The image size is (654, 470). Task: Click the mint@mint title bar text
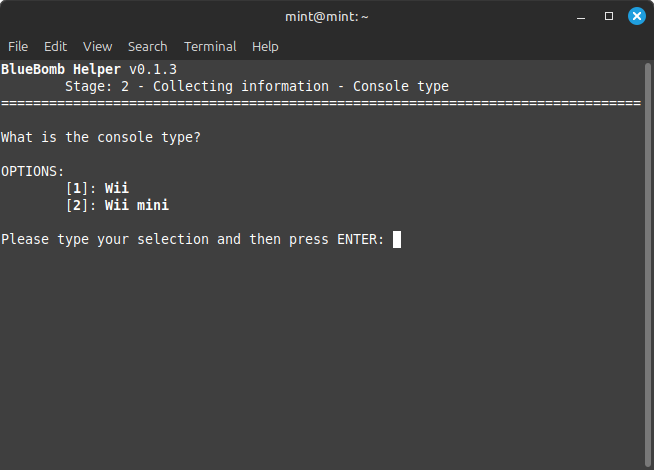point(327,17)
